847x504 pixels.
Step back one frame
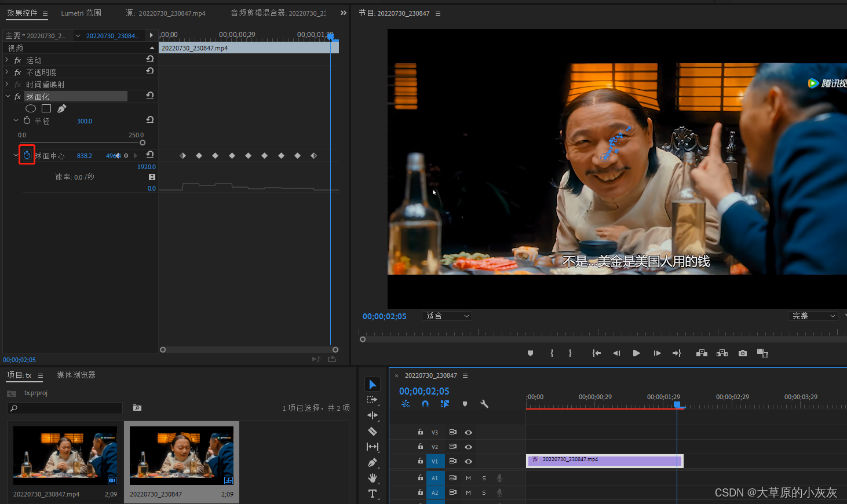pos(616,353)
